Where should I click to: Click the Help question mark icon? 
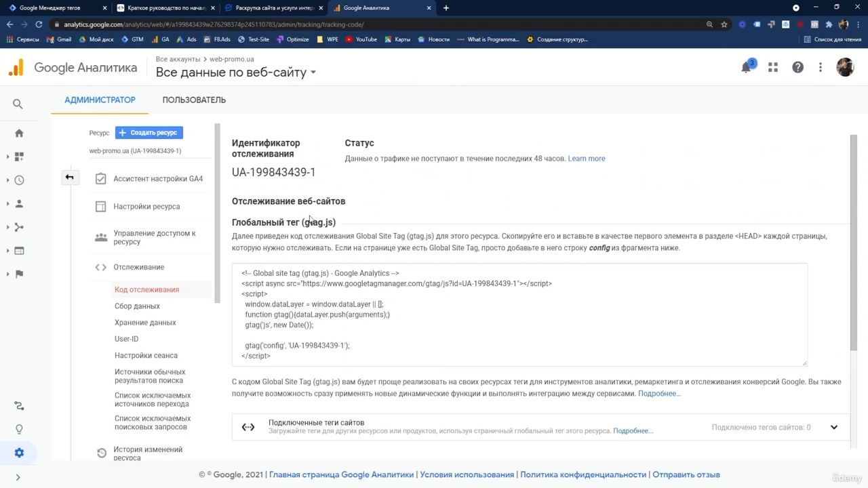point(797,67)
